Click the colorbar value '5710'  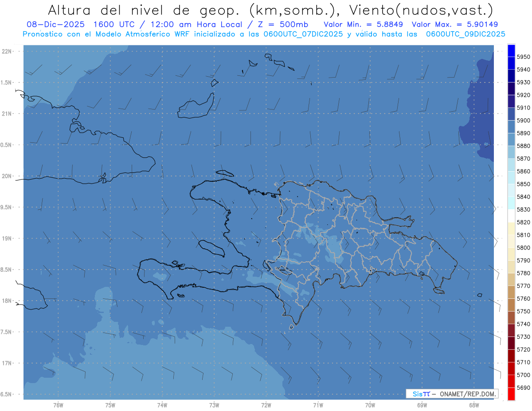pos(523,362)
